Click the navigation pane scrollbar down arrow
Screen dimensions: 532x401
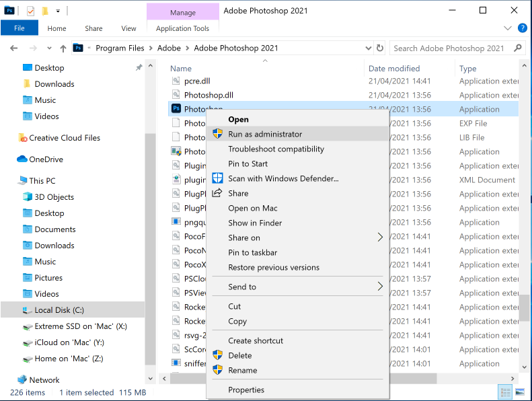point(150,378)
